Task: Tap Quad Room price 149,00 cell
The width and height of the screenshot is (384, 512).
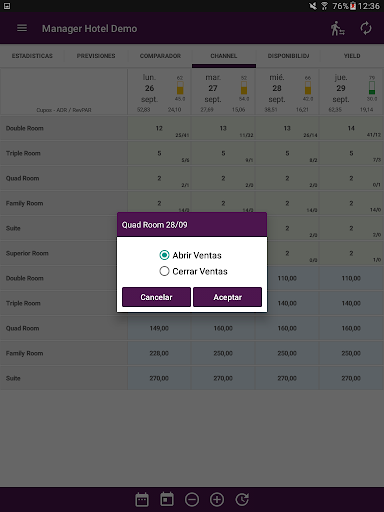Action: click(x=159, y=328)
